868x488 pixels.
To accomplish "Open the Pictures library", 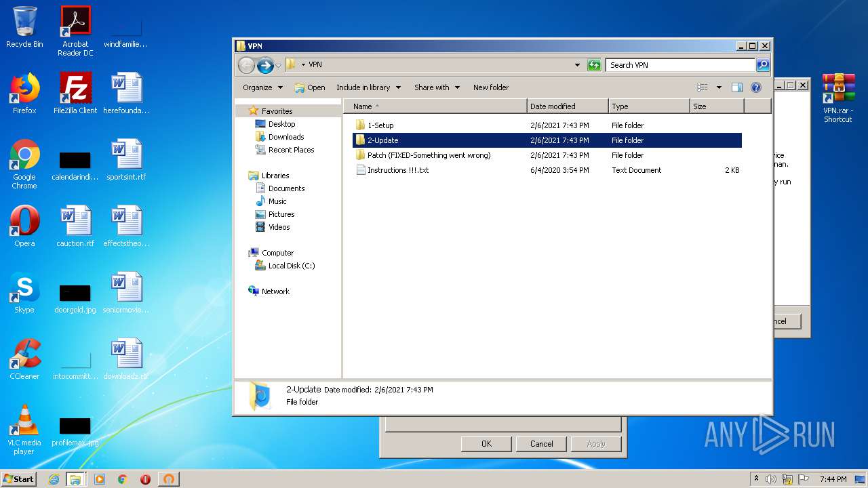I will coord(275,214).
